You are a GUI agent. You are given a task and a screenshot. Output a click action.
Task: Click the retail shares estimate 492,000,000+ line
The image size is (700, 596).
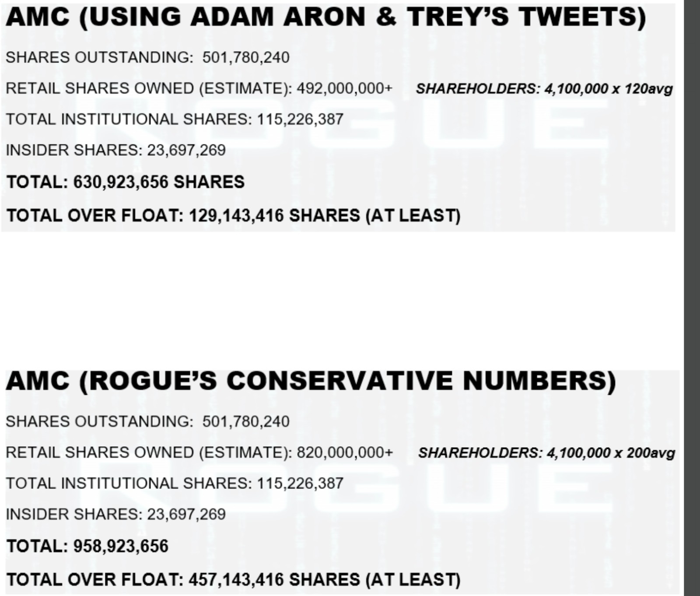coord(199,88)
